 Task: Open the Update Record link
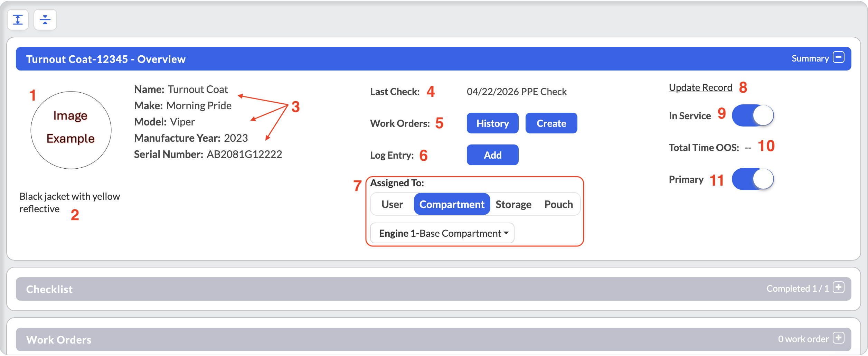[700, 88]
